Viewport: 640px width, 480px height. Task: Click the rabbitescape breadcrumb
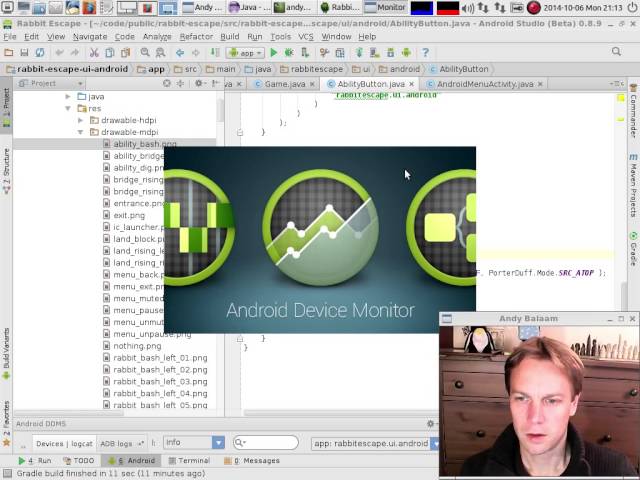312,69
